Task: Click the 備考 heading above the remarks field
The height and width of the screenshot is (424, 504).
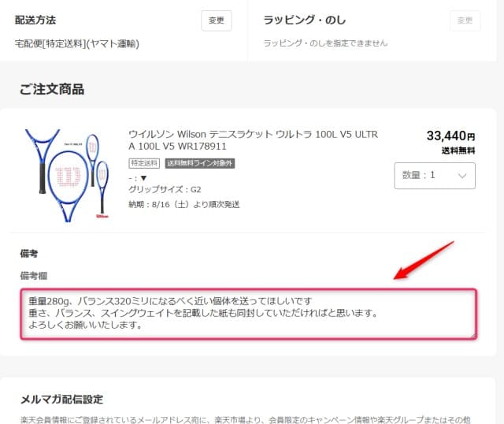Action: (29, 254)
